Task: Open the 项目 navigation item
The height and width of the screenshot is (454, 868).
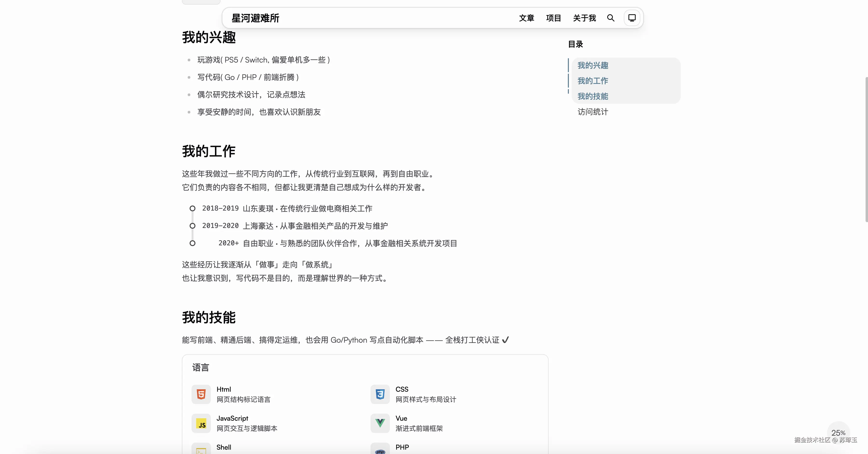Action: click(x=553, y=18)
